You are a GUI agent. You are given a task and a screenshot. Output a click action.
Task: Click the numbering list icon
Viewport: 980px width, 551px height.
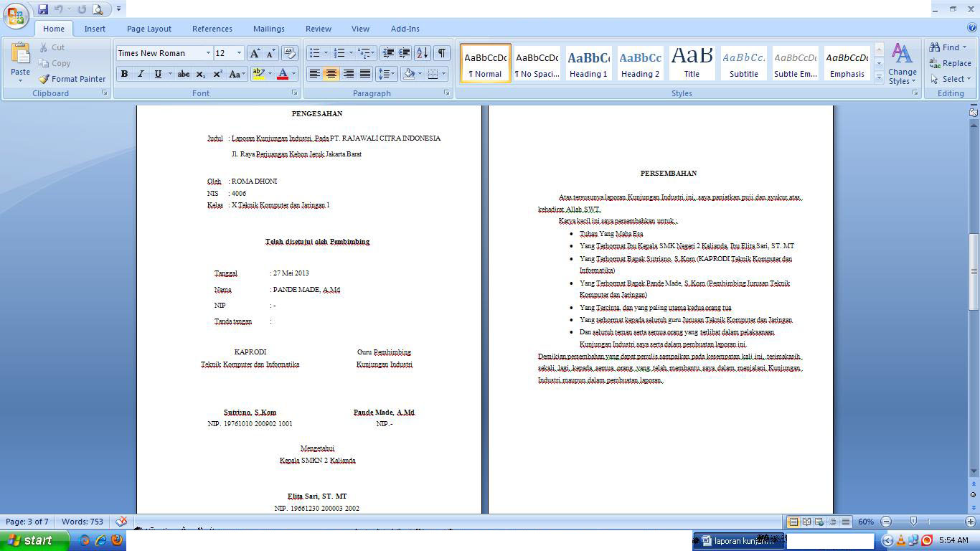pos(340,53)
